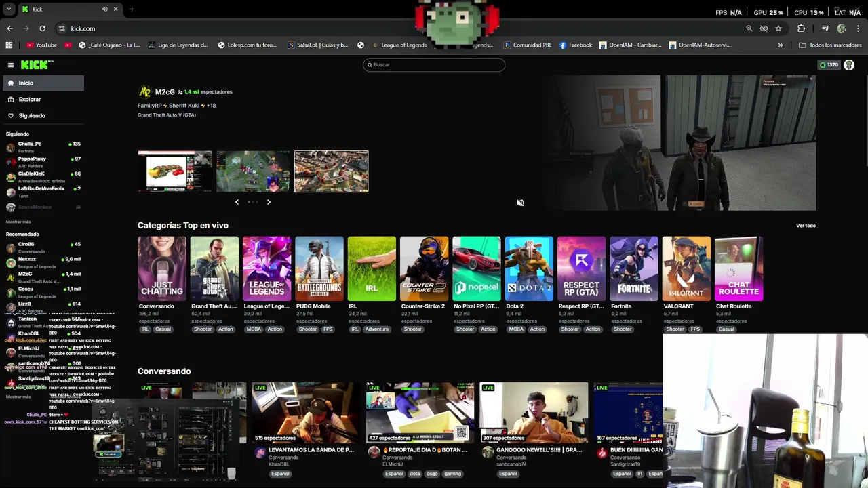Mute the Kick tab via its speaker icon
Image resolution: width=868 pixels, height=488 pixels.
(104, 9)
